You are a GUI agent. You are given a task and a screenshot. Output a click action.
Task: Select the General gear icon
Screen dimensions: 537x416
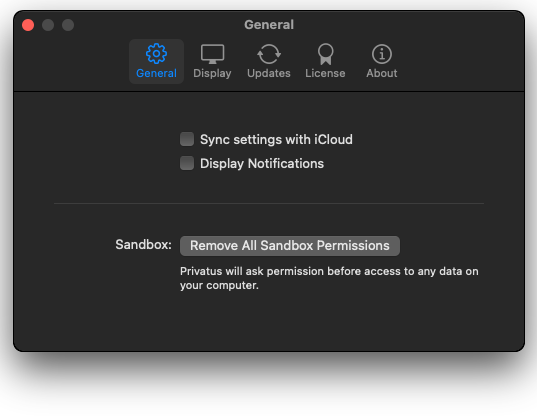(156, 54)
